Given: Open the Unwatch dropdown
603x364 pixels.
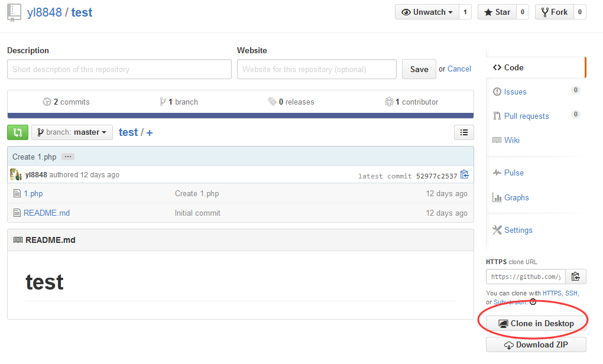Looking at the screenshot, I should coord(427,12).
